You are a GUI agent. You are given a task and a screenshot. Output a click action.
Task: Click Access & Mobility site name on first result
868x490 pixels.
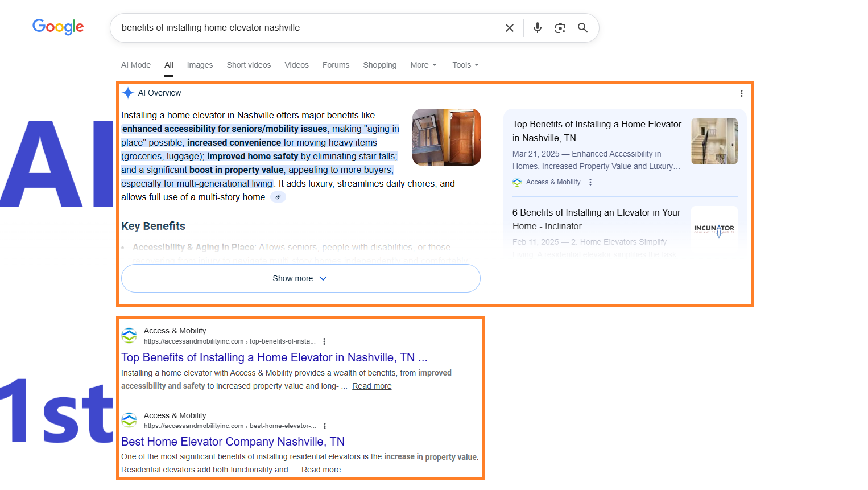tap(175, 331)
